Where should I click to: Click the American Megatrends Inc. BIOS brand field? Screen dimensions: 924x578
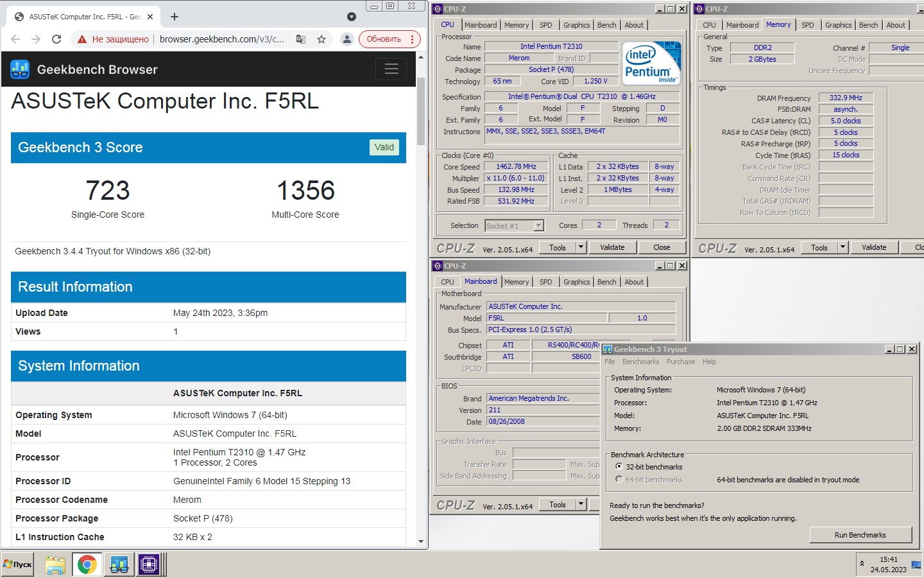(543, 398)
